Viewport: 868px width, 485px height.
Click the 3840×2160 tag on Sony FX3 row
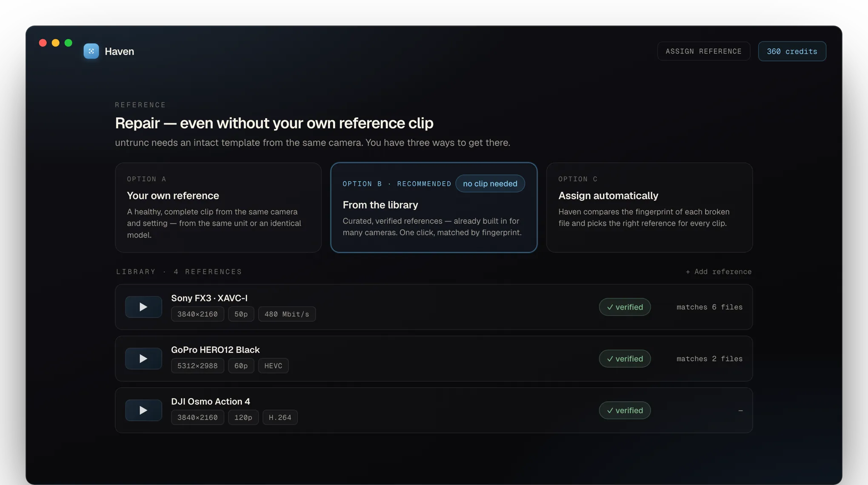pyautogui.click(x=197, y=314)
